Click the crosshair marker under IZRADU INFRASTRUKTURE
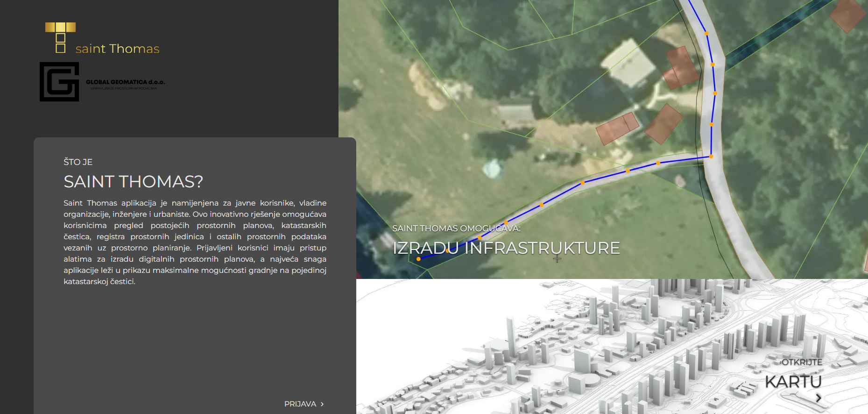The width and height of the screenshot is (868, 414). [557, 258]
